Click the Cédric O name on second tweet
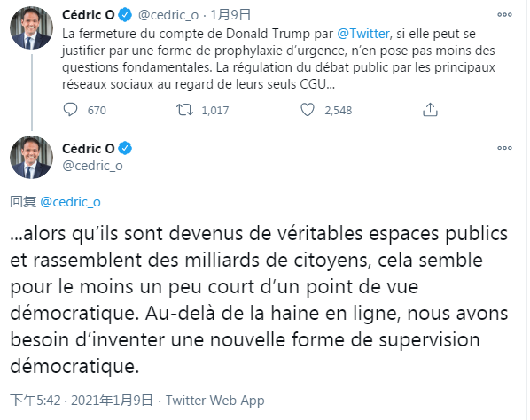The height and width of the screenshot is (420, 530). coord(89,148)
